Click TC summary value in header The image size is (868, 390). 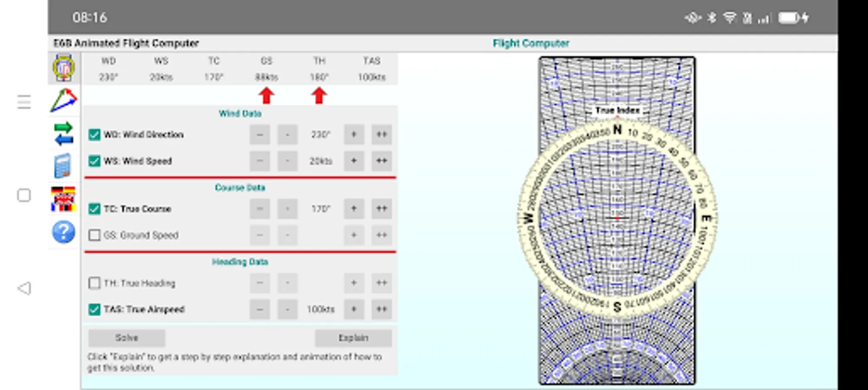coord(214,77)
